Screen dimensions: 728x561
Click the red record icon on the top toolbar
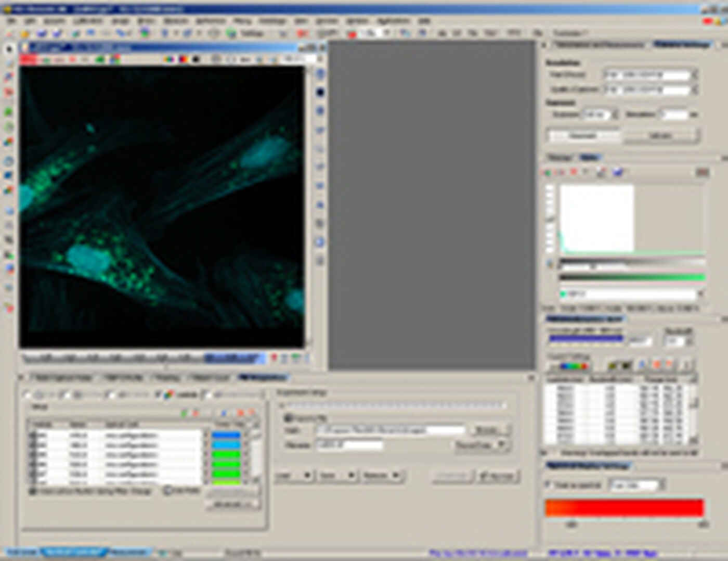[x=352, y=34]
